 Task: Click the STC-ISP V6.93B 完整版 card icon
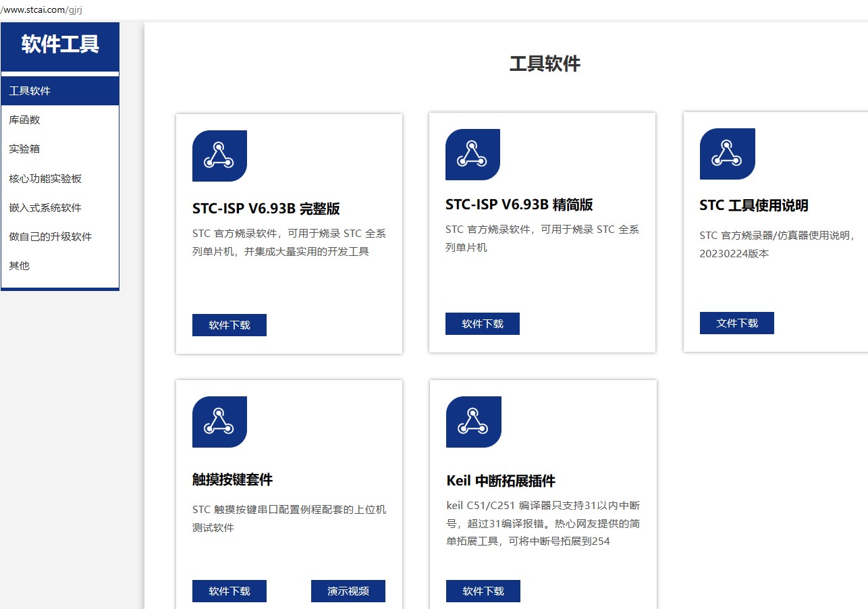point(219,156)
